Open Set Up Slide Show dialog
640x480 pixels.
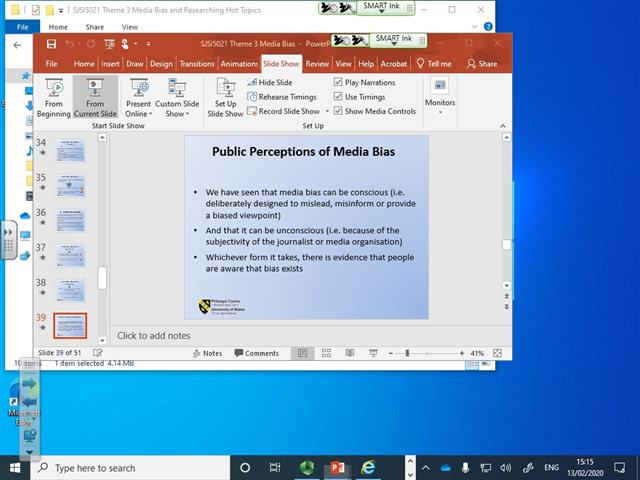(225, 97)
